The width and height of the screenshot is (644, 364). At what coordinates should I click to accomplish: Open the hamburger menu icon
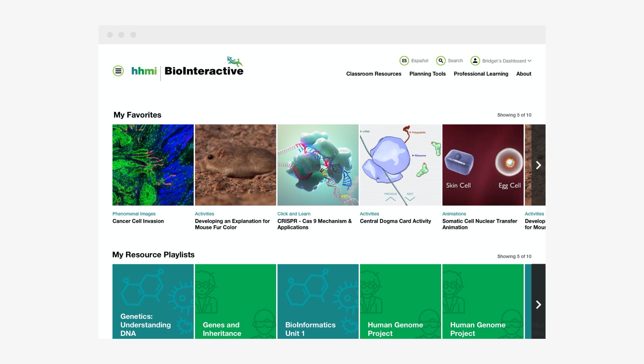(x=118, y=71)
